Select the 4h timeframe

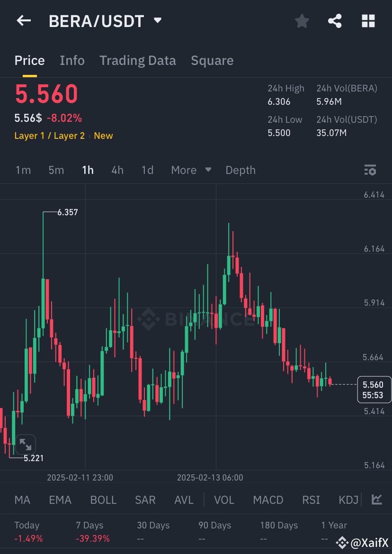coord(117,170)
